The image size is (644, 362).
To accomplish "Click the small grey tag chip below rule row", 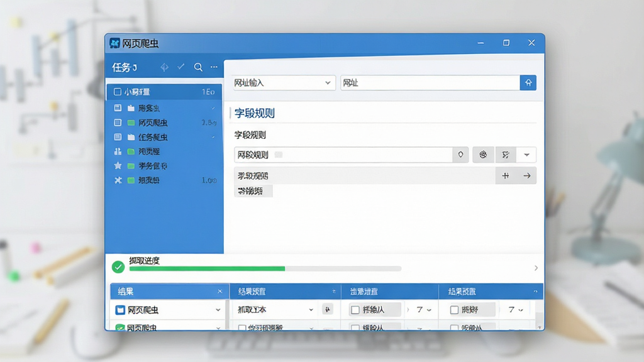I will [253, 191].
